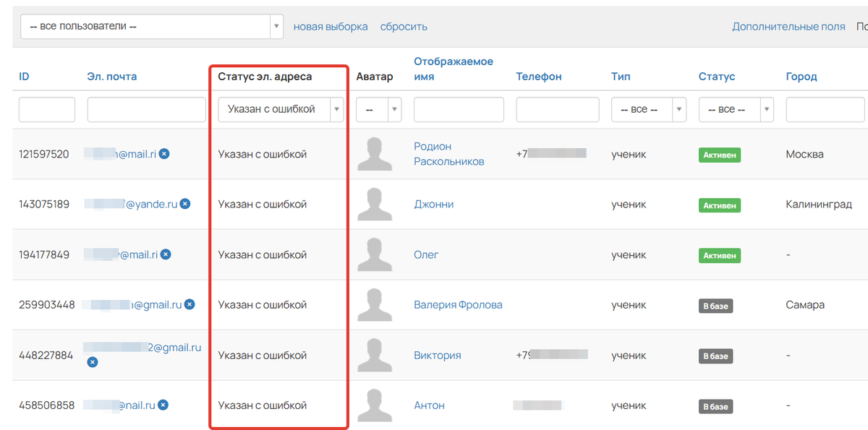The image size is (868, 430).
Task: Click the error icon beside the @gmail.ru email of ID 259903448
Action: (x=190, y=305)
